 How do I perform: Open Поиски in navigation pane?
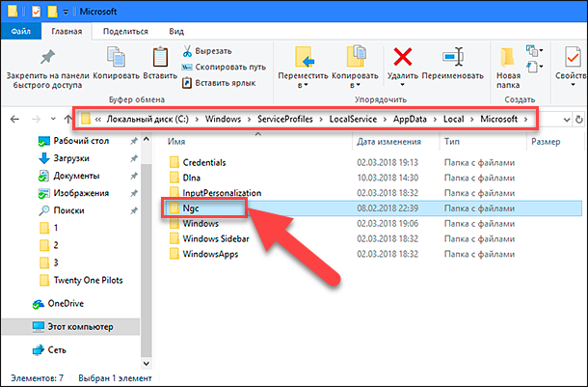(x=62, y=210)
